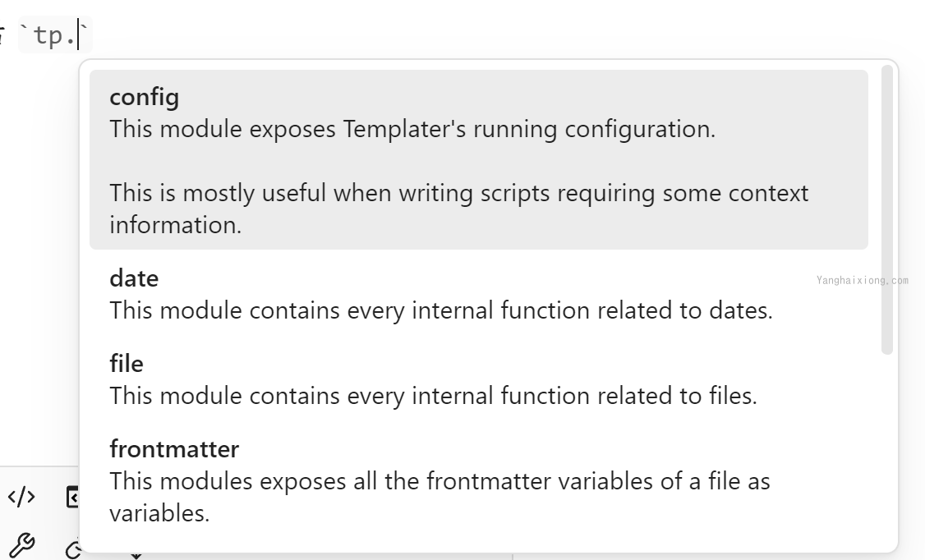Screen dimensions: 925x560
Task: Click the Yanghaixiong.com watermark text
Action: click(x=863, y=281)
